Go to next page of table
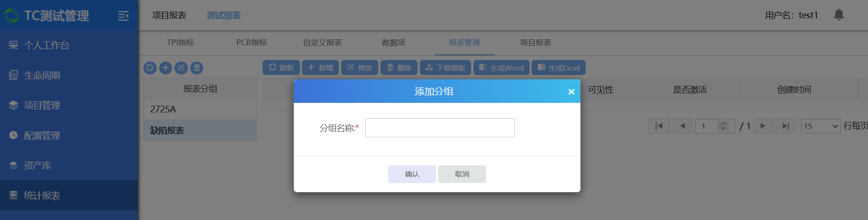 pyautogui.click(x=763, y=126)
